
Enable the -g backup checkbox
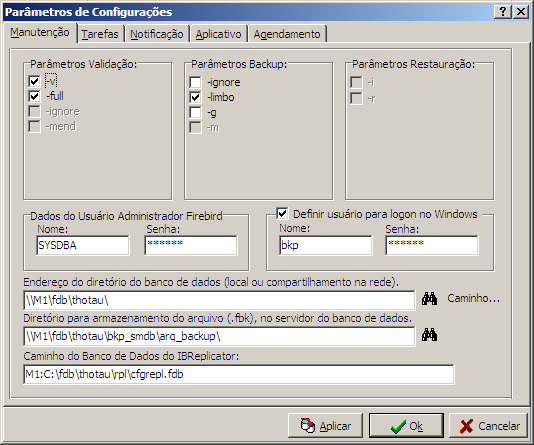195,112
